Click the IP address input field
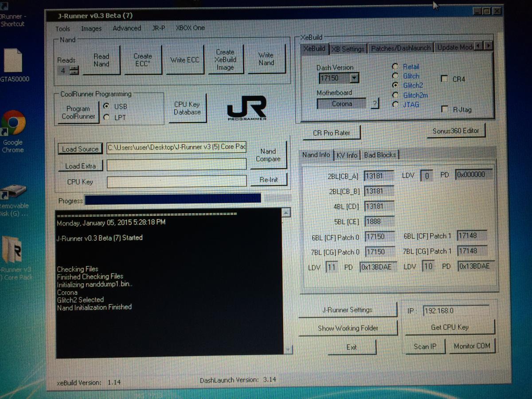532x399 pixels. click(455, 311)
